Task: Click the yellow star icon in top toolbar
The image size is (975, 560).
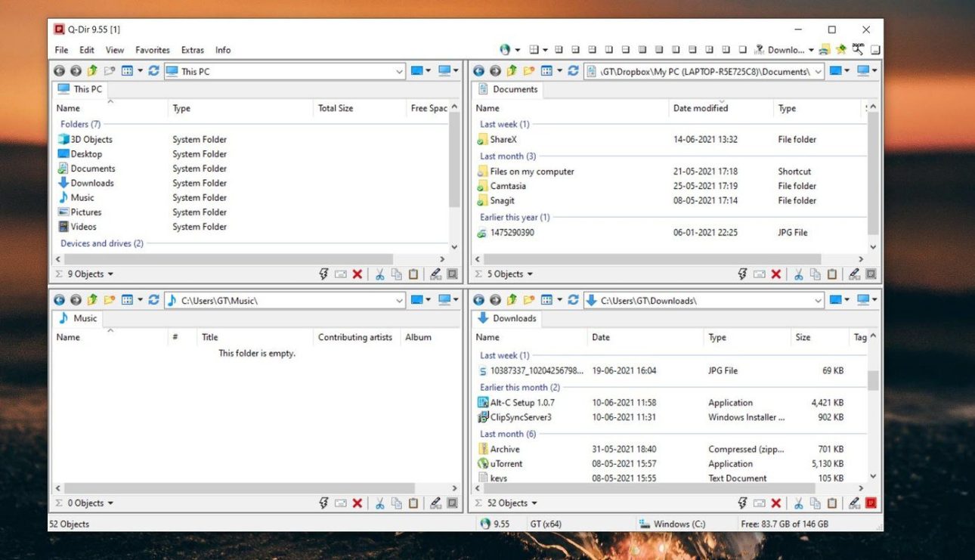Action: pyautogui.click(x=840, y=50)
